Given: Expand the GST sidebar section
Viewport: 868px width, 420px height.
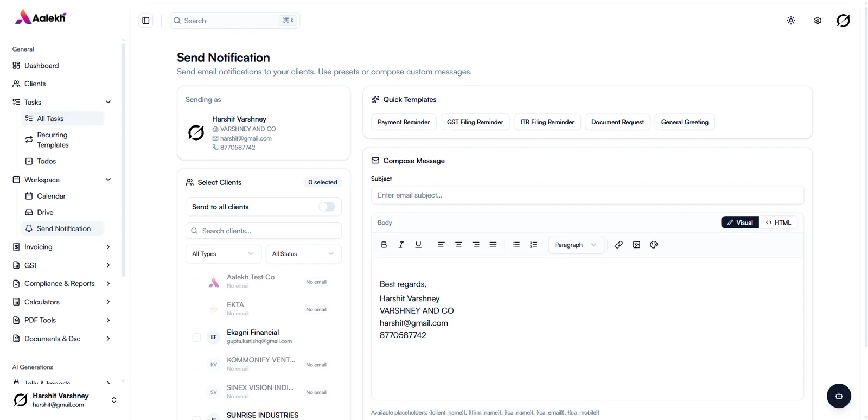Looking at the screenshot, I should pos(108,265).
